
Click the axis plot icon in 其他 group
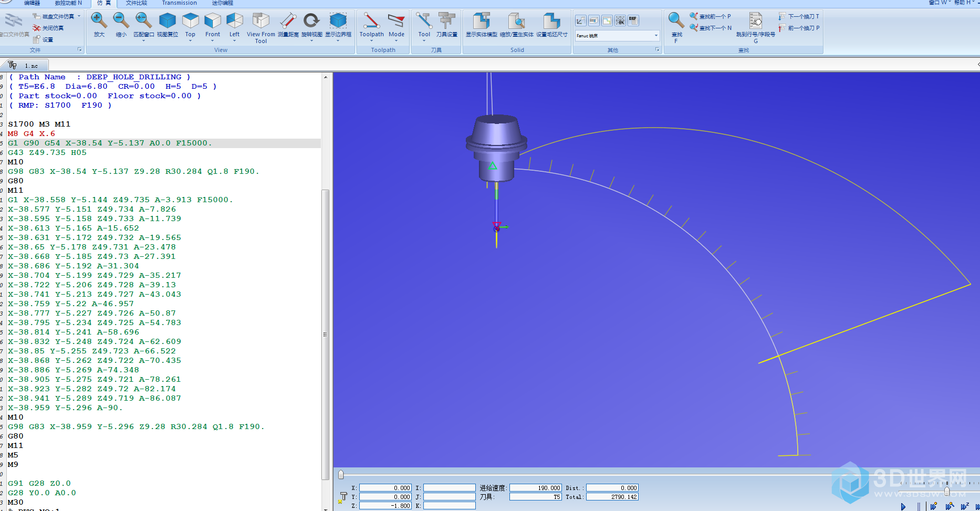tap(580, 20)
